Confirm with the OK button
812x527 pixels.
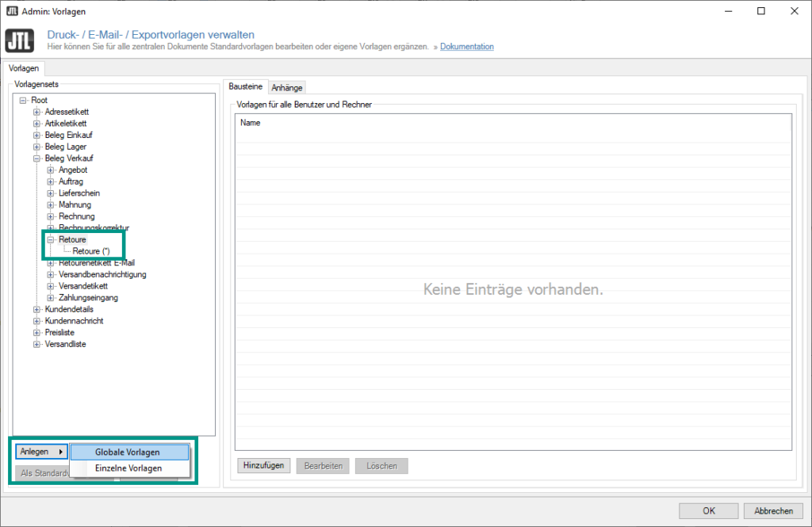point(708,510)
